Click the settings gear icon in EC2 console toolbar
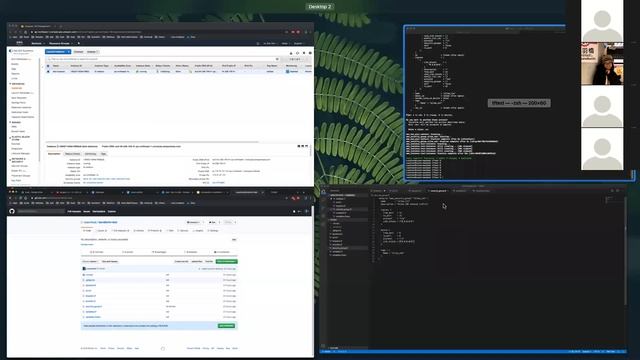640x360 pixels. [x=304, y=53]
